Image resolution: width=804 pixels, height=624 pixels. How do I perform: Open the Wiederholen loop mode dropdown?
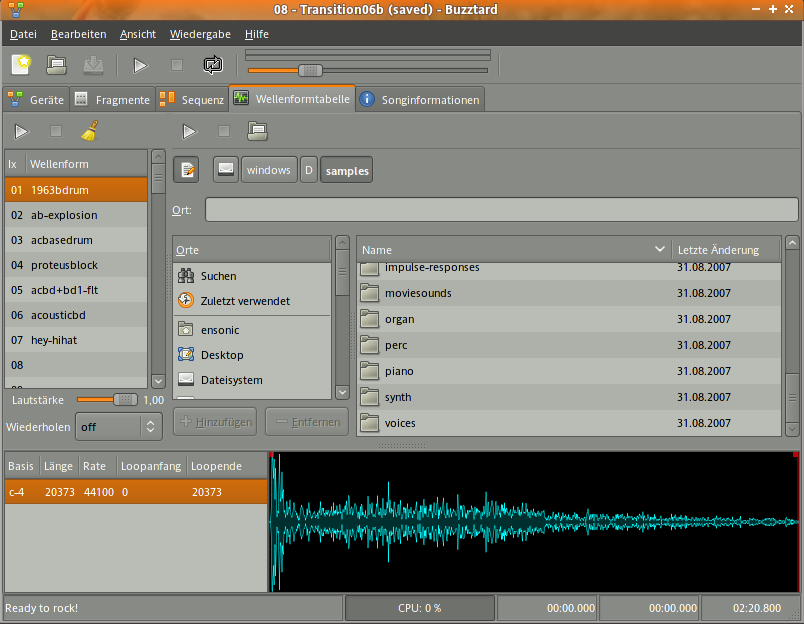tap(118, 427)
